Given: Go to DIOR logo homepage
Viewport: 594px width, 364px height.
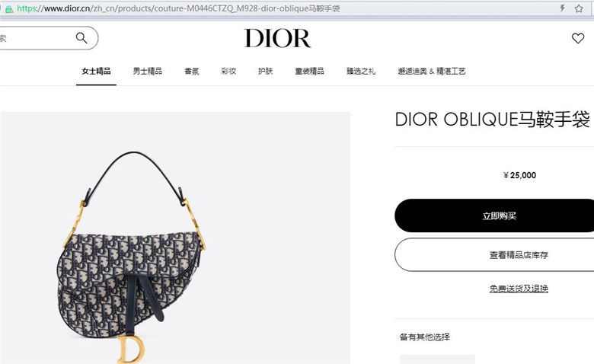Looking at the screenshot, I should (278, 38).
